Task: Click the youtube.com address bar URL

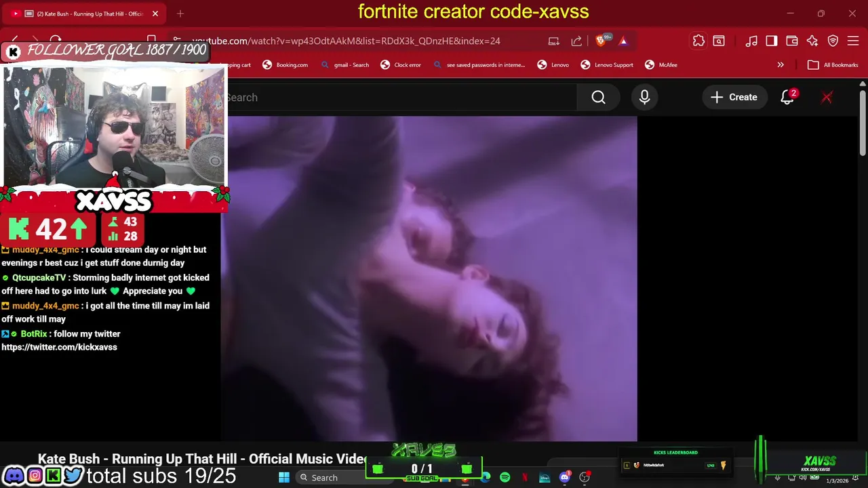Action: (346, 41)
